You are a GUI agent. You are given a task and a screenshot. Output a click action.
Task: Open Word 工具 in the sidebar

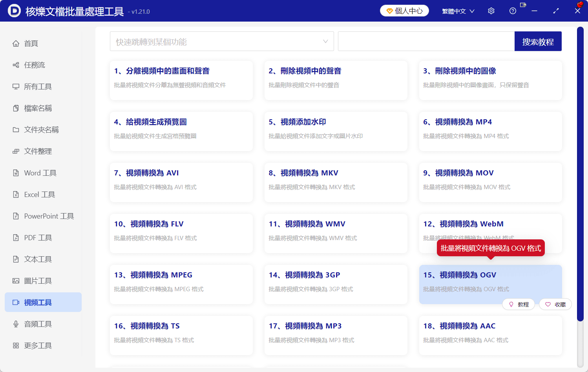(x=43, y=173)
